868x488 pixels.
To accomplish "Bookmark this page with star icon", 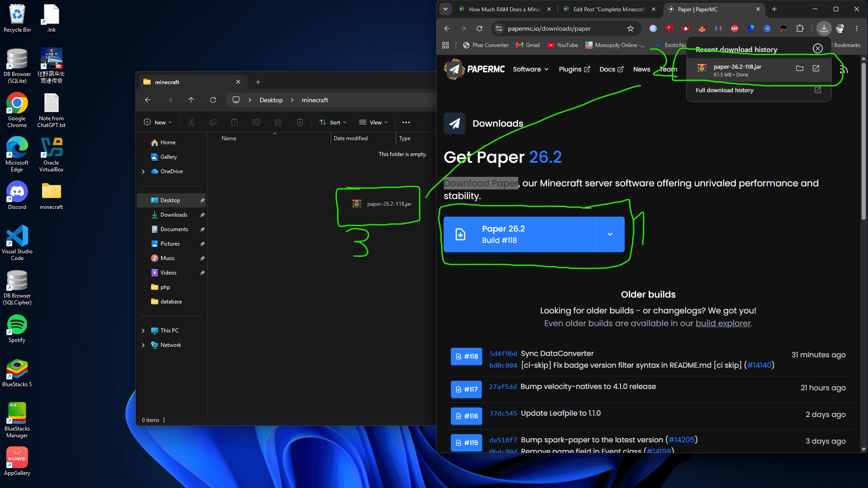I will 631,28.
